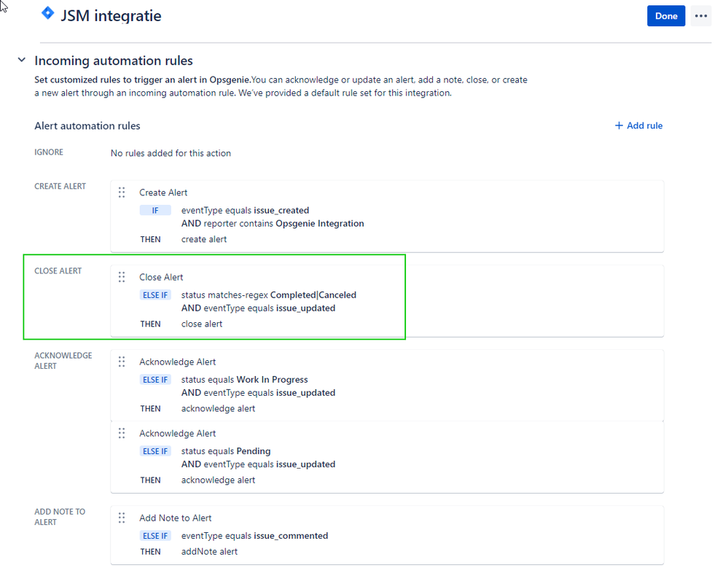
Task: Grab the Close Alert rule drag handle
Action: click(x=122, y=277)
